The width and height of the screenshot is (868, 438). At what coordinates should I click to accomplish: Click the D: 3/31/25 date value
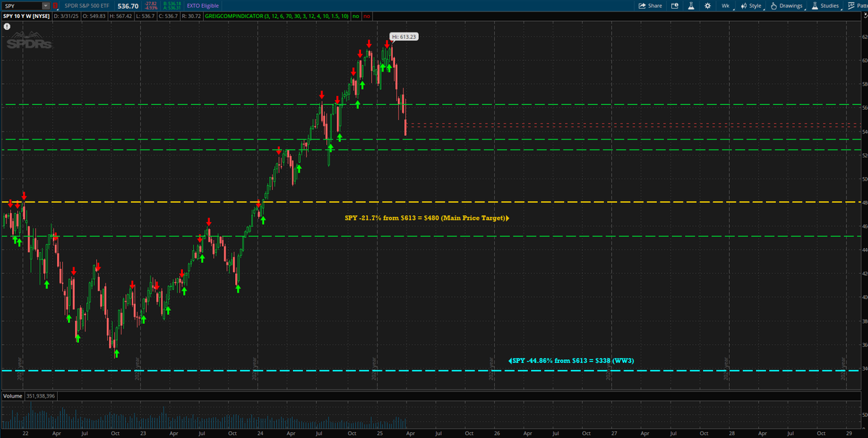(x=66, y=16)
